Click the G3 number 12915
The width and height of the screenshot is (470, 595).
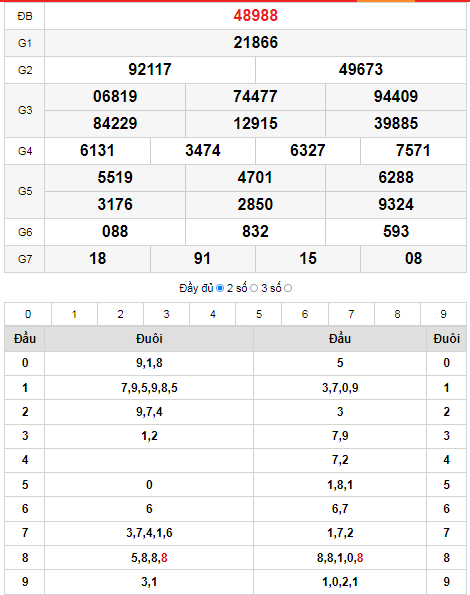coord(255,123)
